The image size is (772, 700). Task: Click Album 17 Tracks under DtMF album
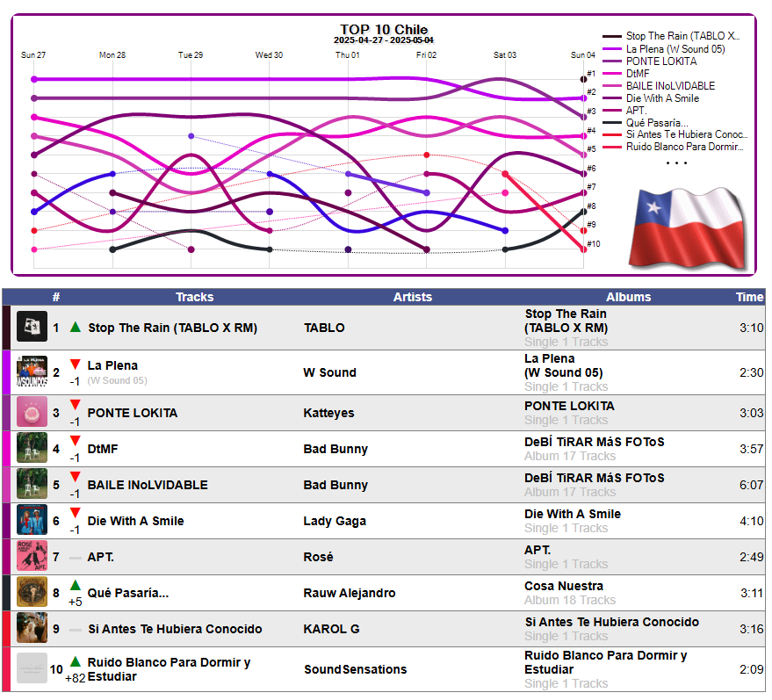(570, 457)
